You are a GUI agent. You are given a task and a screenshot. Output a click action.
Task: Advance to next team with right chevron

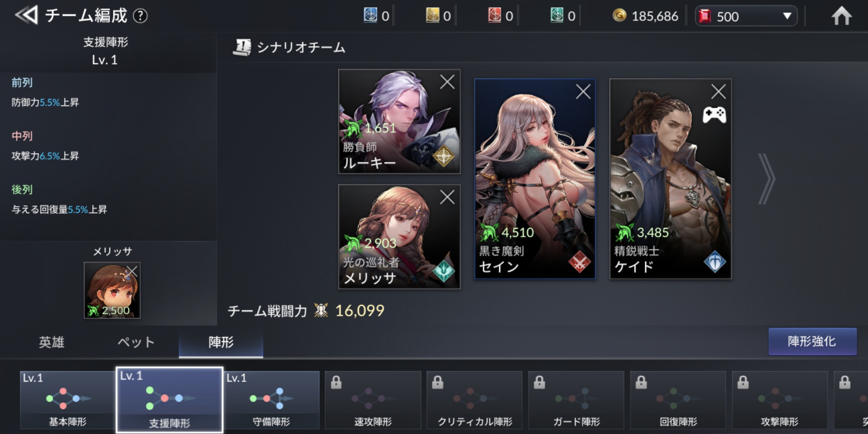[x=766, y=178]
